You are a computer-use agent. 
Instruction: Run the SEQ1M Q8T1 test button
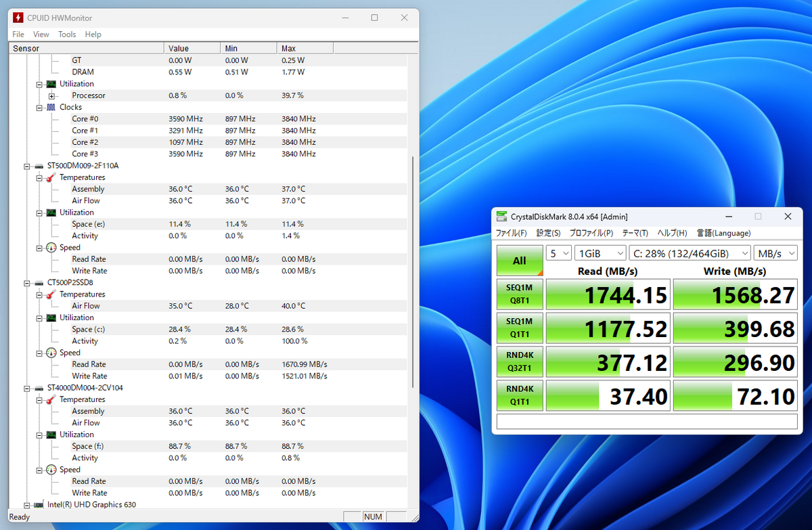click(520, 294)
